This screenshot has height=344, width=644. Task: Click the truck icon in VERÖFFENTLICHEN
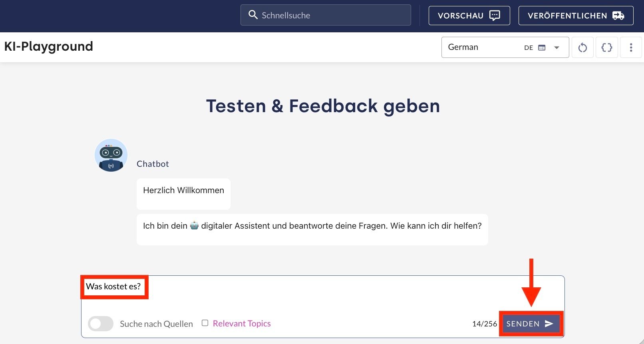tap(618, 16)
